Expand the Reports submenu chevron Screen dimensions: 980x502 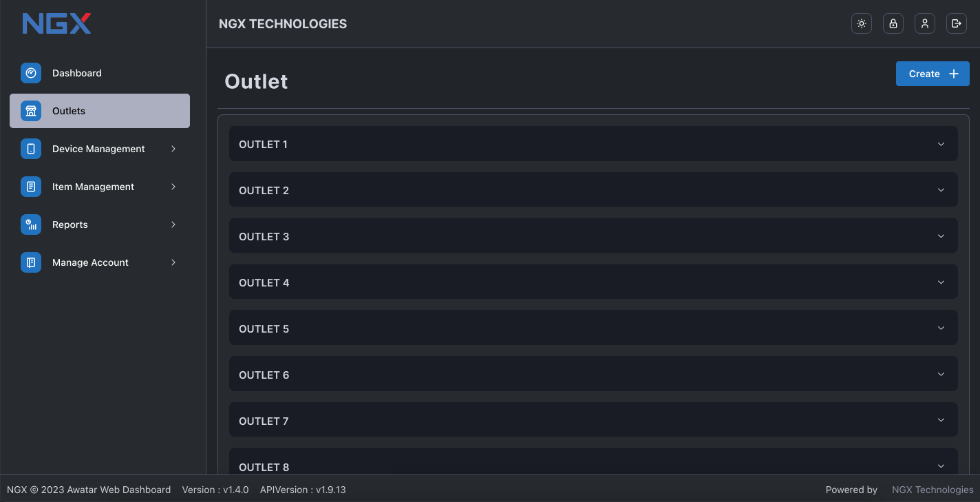pyautogui.click(x=173, y=224)
